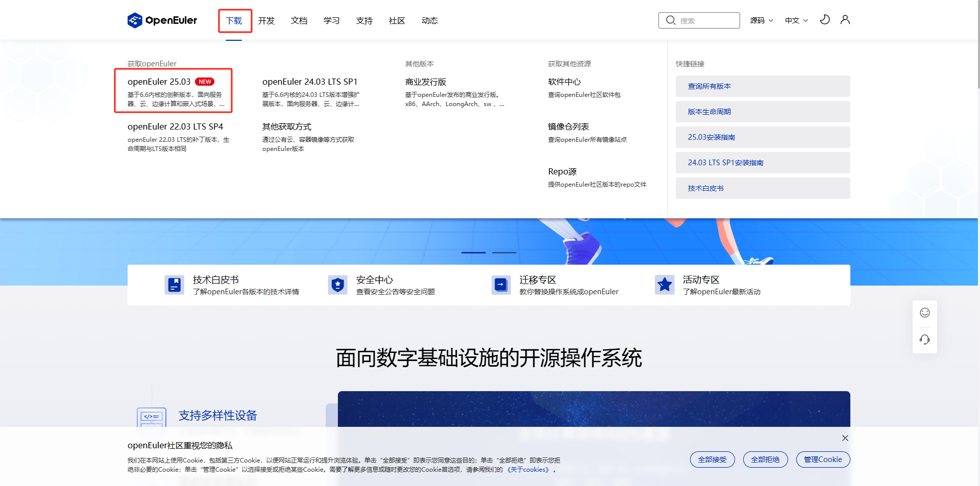
Task: Click 全部接受 cookie button
Action: pos(713,459)
